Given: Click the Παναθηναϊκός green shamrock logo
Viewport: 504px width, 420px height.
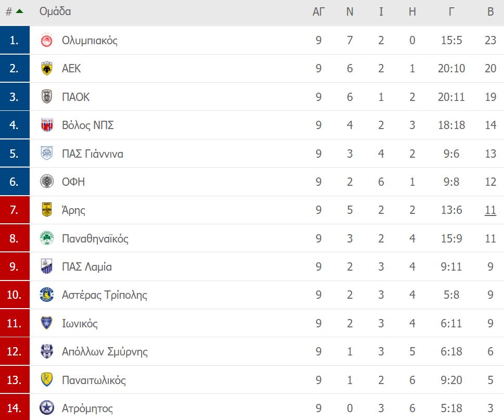Looking at the screenshot, I should point(47,238).
